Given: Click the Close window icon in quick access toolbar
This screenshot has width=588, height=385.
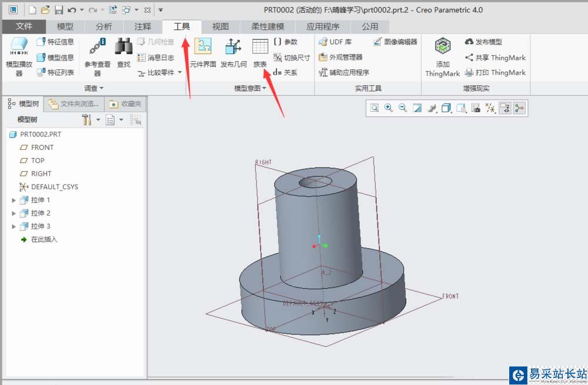Looking at the screenshot, I should click(x=148, y=10).
